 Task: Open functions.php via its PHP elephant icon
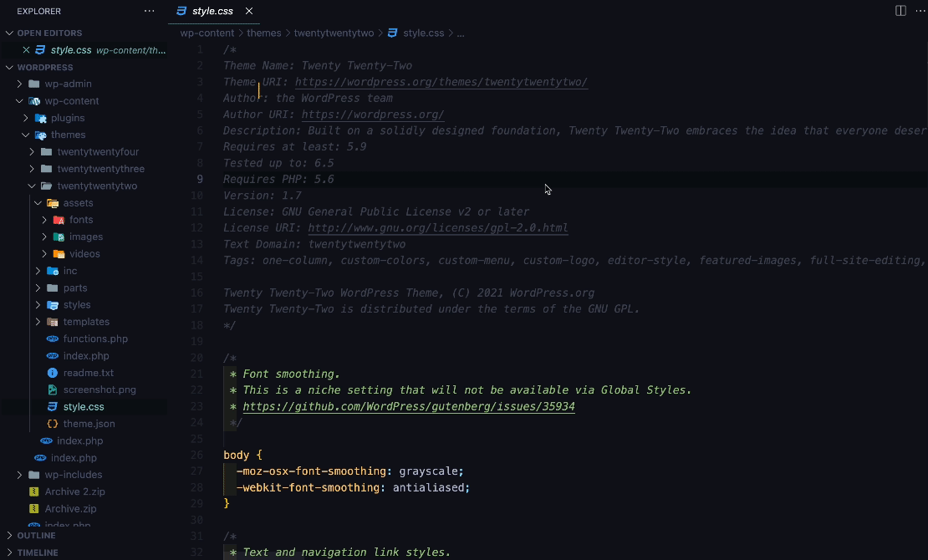click(52, 339)
